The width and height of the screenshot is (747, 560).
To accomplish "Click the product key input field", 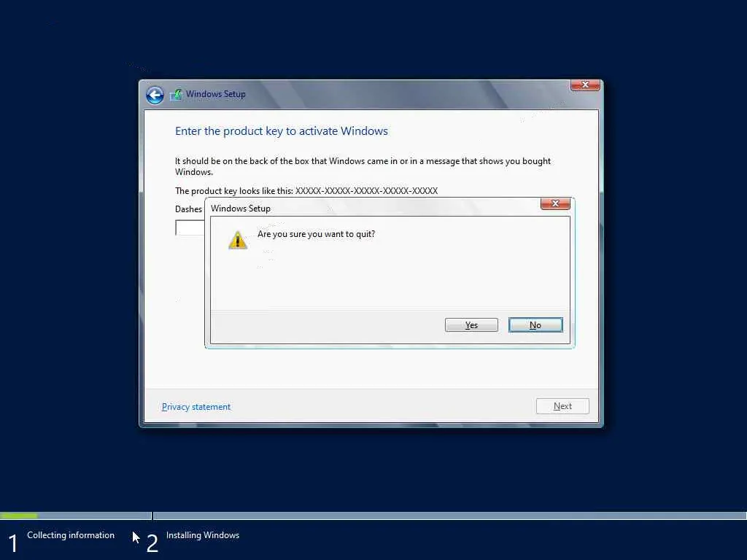I will pyautogui.click(x=190, y=227).
